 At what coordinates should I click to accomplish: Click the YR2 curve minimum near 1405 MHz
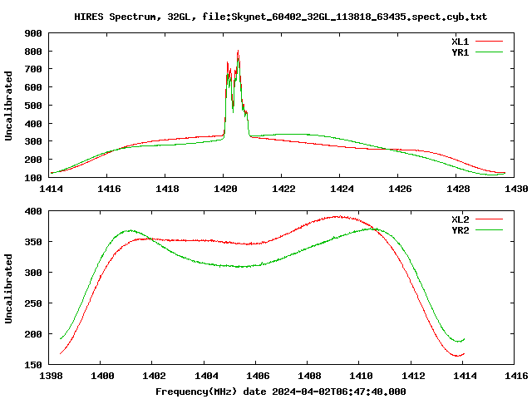(x=240, y=267)
